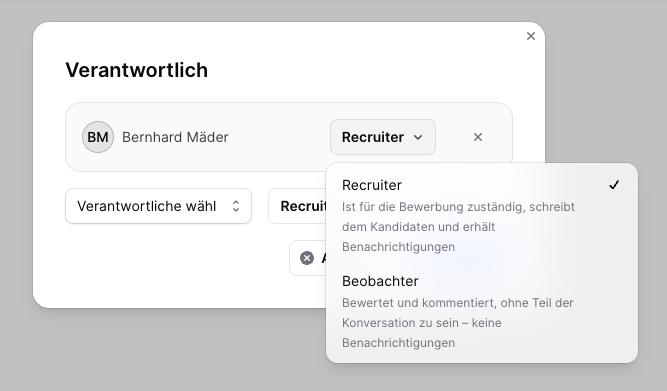
Task: Remove Bernhard Mäder from the list
Action: 478,137
